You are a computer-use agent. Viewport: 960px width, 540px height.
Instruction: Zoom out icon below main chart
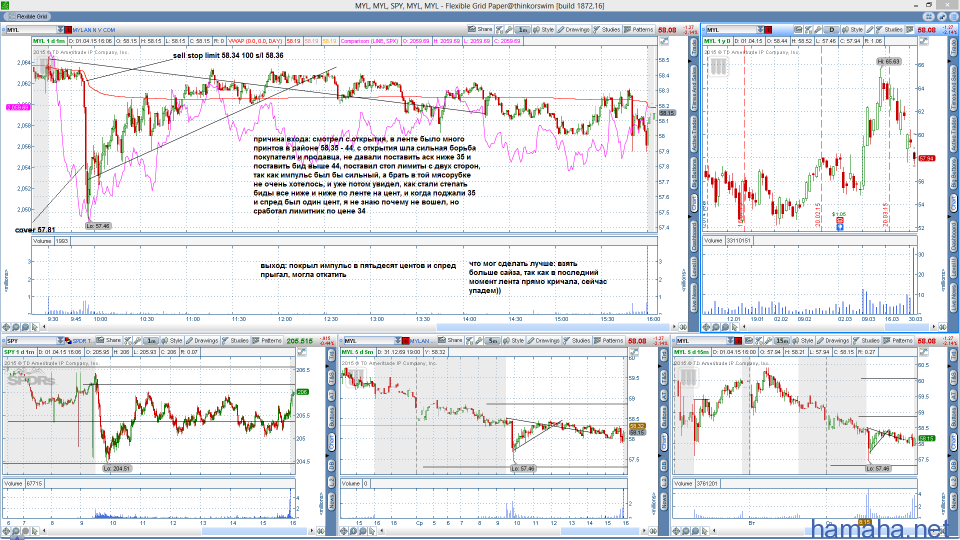click(x=24, y=328)
